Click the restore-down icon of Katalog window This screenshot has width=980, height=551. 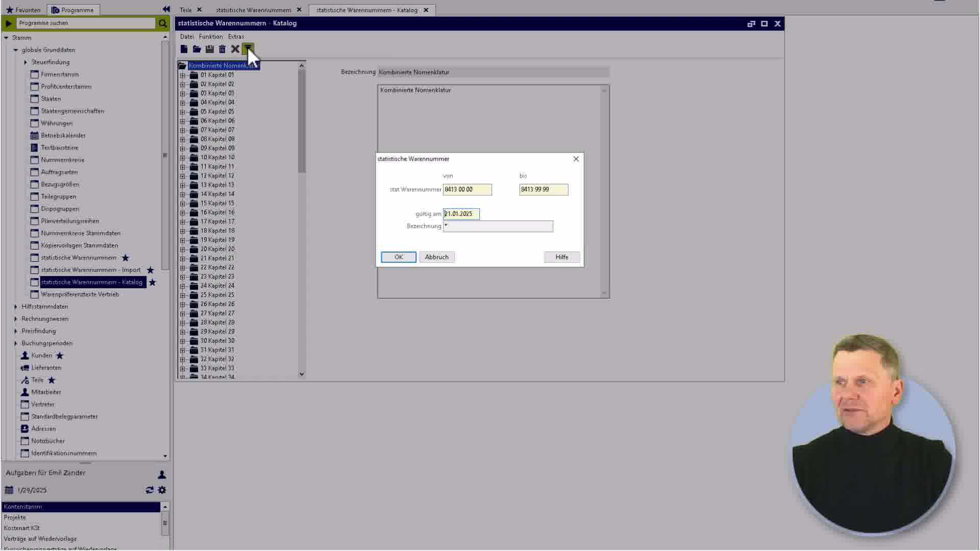(x=751, y=23)
